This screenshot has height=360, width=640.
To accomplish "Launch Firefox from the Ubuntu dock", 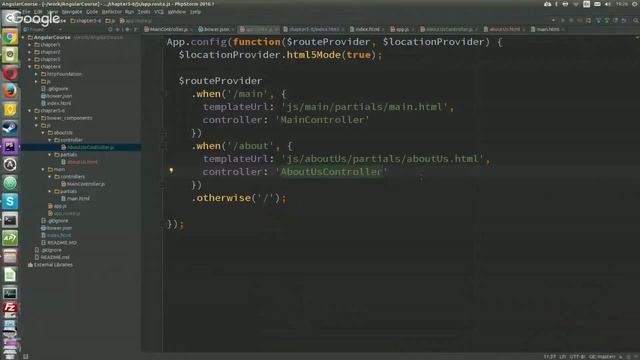I will 10,91.
